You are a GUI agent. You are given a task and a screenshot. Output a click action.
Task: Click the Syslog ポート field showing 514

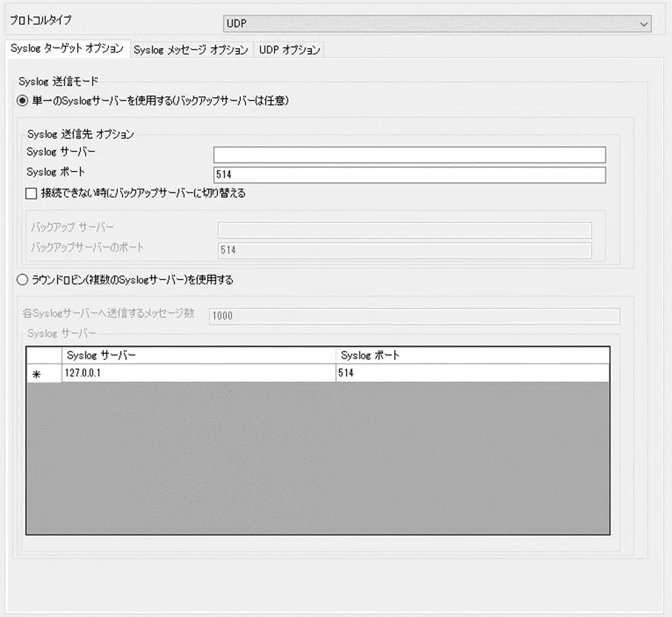click(407, 174)
